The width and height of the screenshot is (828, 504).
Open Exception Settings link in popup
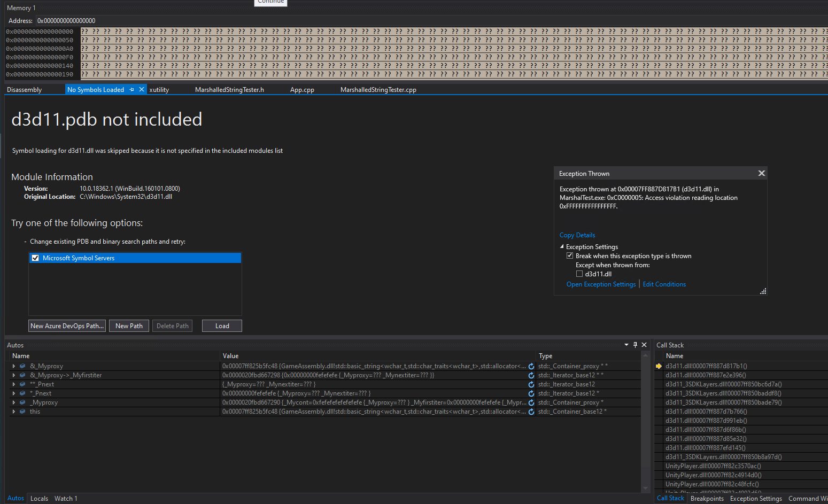601,284
